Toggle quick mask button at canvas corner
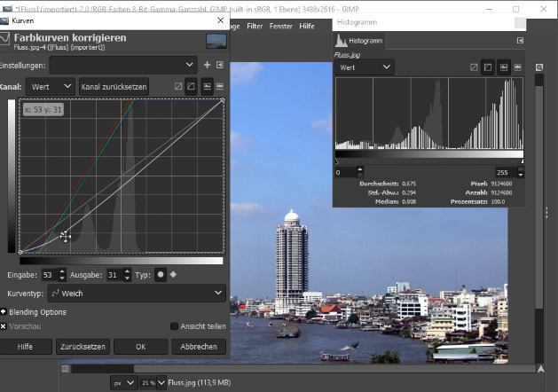This screenshot has height=392, width=558. coord(65,369)
